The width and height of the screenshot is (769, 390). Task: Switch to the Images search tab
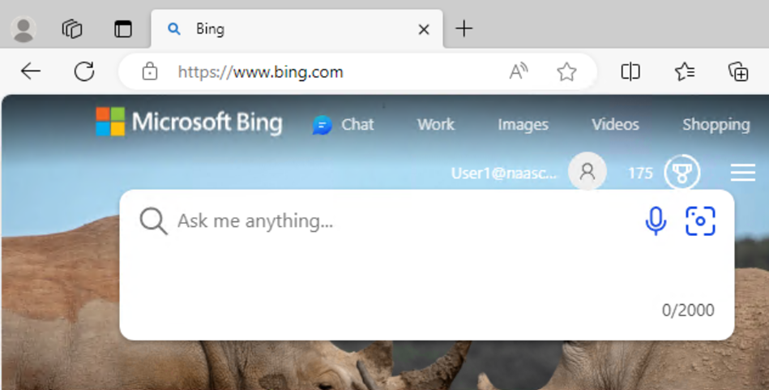click(523, 125)
